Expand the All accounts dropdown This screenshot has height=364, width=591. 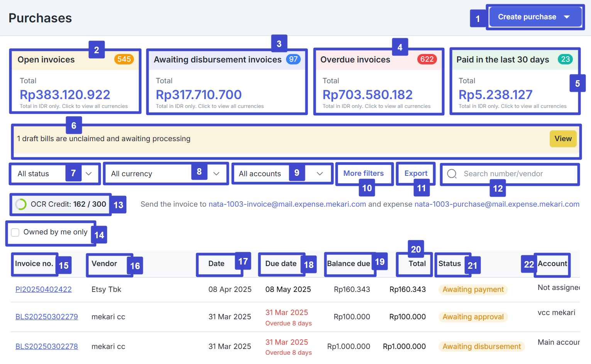[x=283, y=174]
